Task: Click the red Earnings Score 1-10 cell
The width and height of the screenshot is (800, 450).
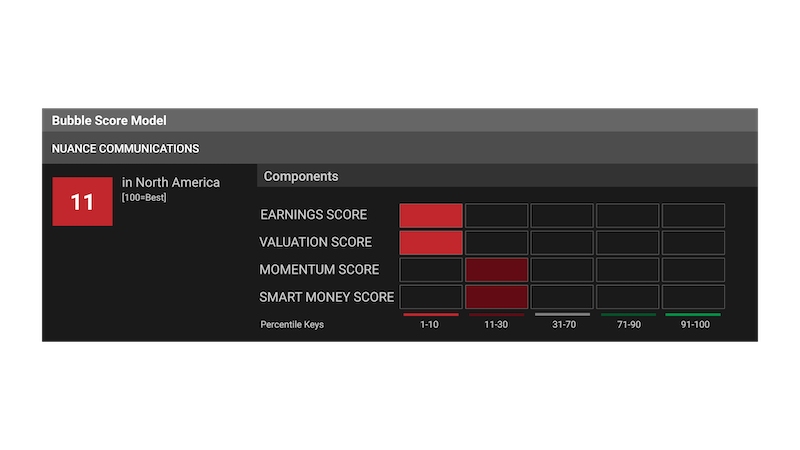Action: pyautogui.click(x=431, y=215)
